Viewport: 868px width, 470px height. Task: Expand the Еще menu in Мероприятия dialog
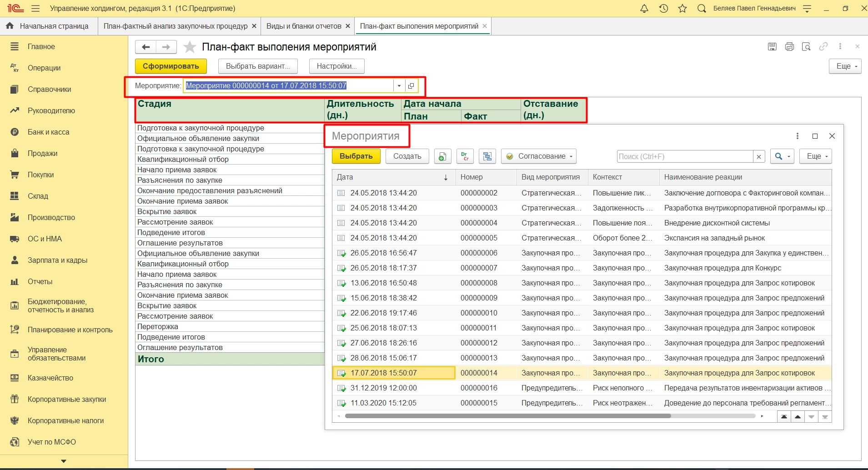[x=816, y=156]
